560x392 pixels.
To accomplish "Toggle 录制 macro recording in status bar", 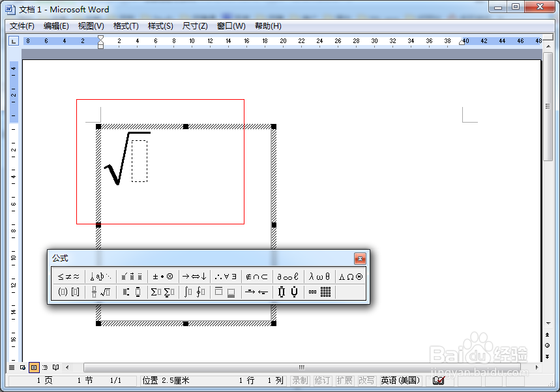I will (300, 380).
